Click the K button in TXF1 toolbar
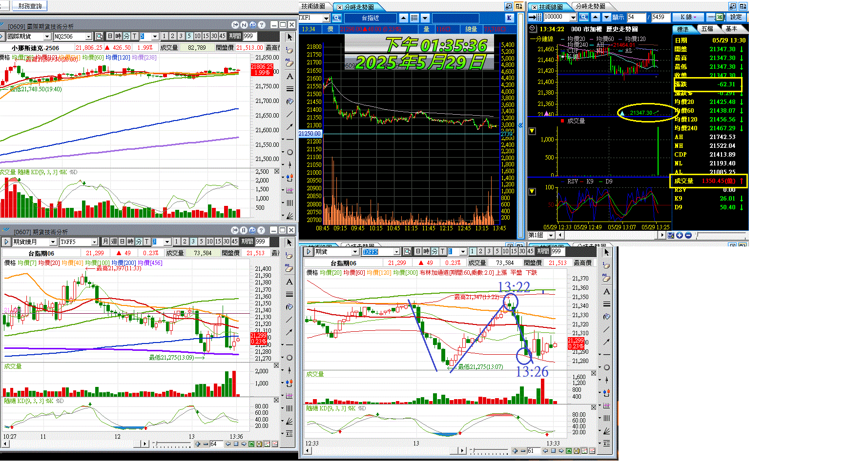Viewport: 868px width, 465px height. (x=509, y=18)
